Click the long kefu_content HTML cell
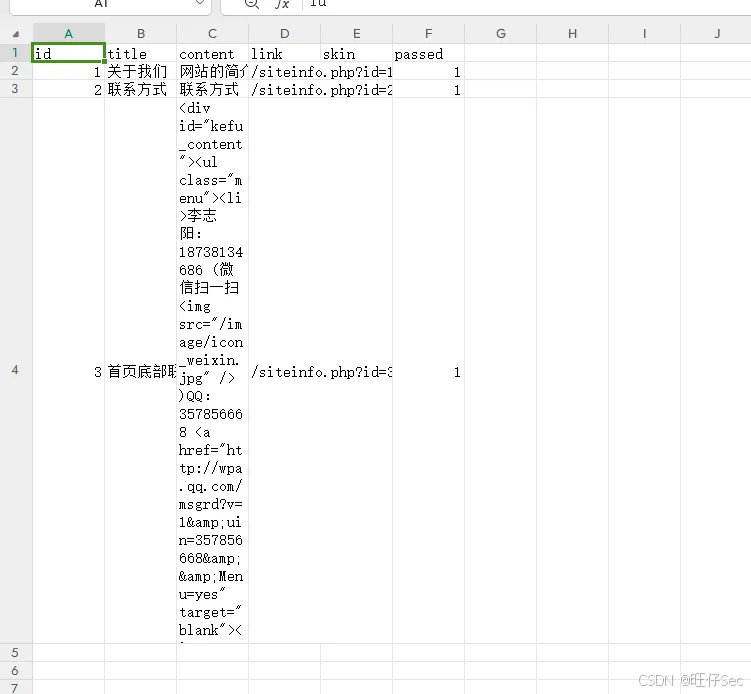This screenshot has height=694, width=751. pos(213,371)
